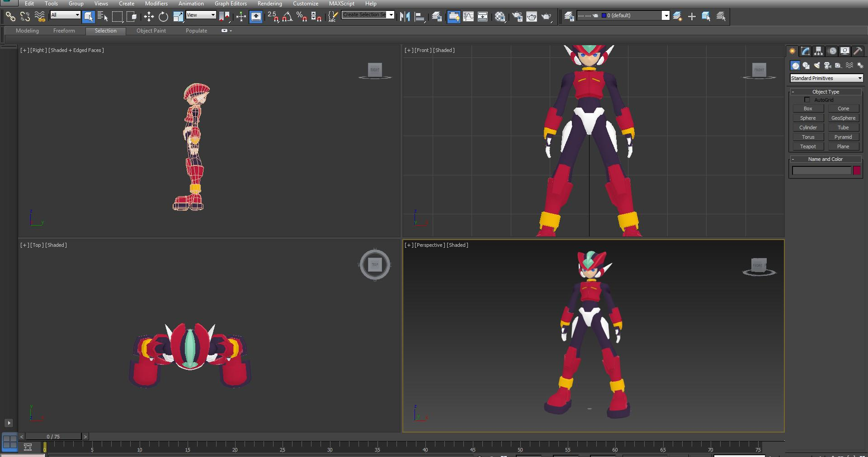Image resolution: width=868 pixels, height=457 pixels.
Task: Open the Rendering menu
Action: pos(270,4)
